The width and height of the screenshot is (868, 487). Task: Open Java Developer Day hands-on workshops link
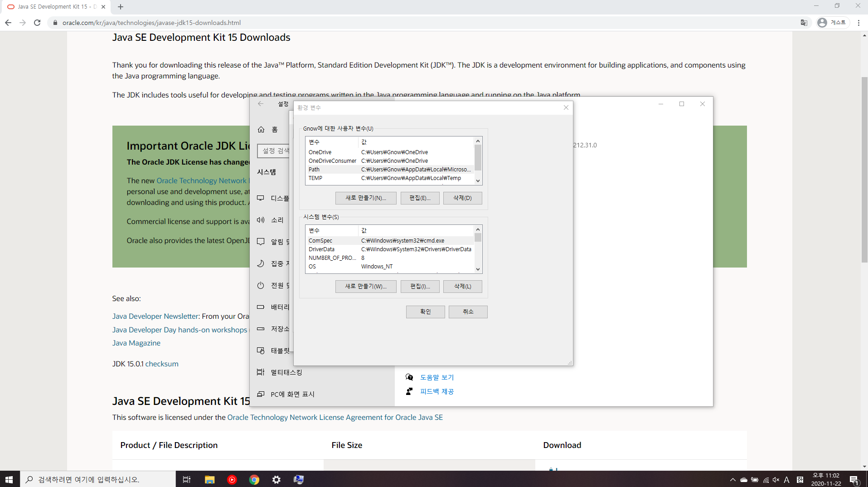click(x=180, y=330)
